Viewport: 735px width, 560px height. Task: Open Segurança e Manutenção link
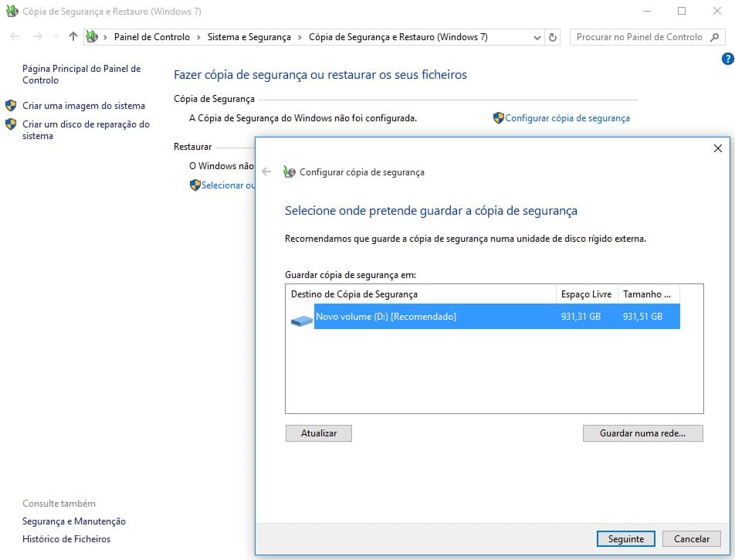click(74, 521)
